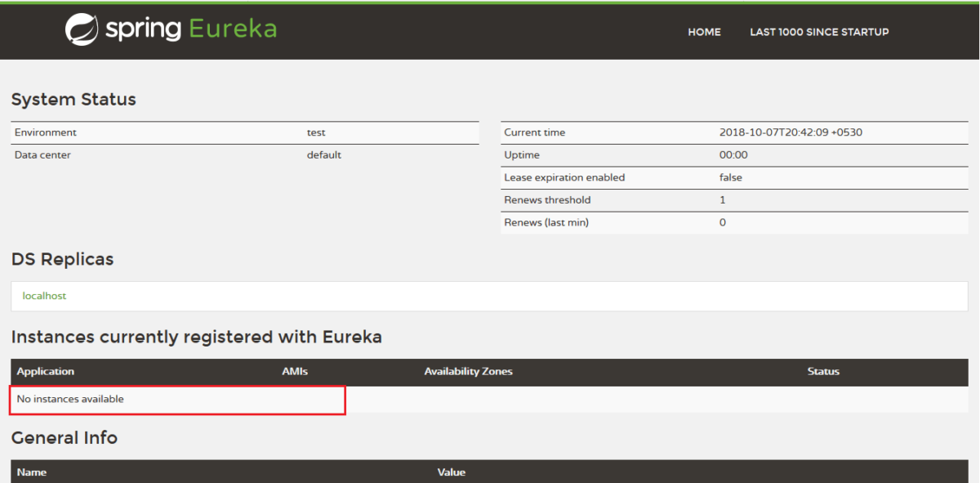Click the Spring leaf logo icon
Image resolution: width=980 pixels, height=483 pixels.
click(81, 29)
